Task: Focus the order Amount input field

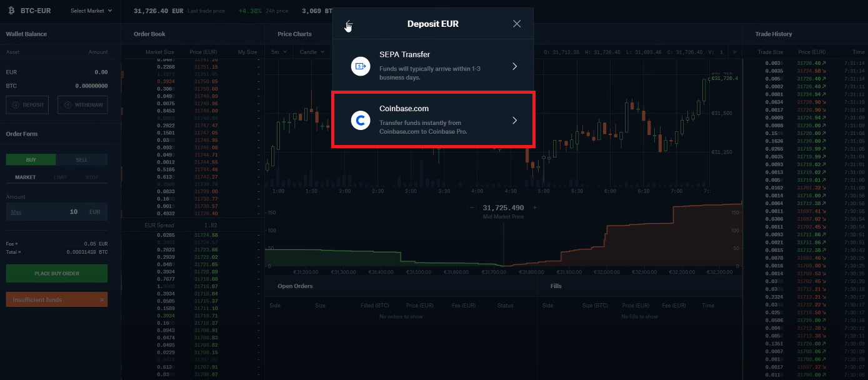Action: pos(57,212)
